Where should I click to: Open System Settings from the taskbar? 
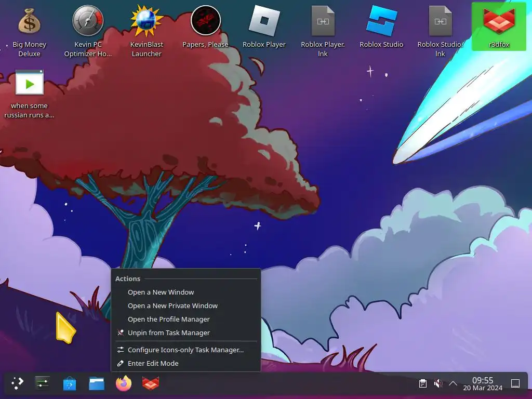[x=43, y=383]
